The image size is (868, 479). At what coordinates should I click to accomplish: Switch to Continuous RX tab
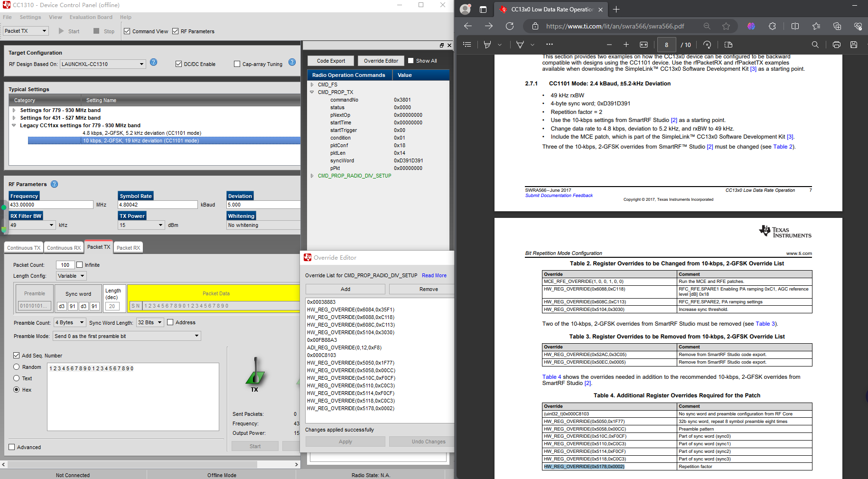tap(64, 248)
